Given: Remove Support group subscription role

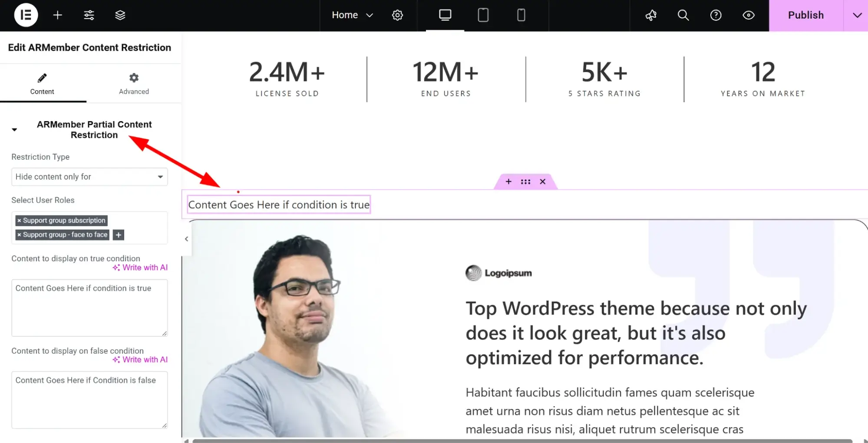Looking at the screenshot, I should (19, 220).
